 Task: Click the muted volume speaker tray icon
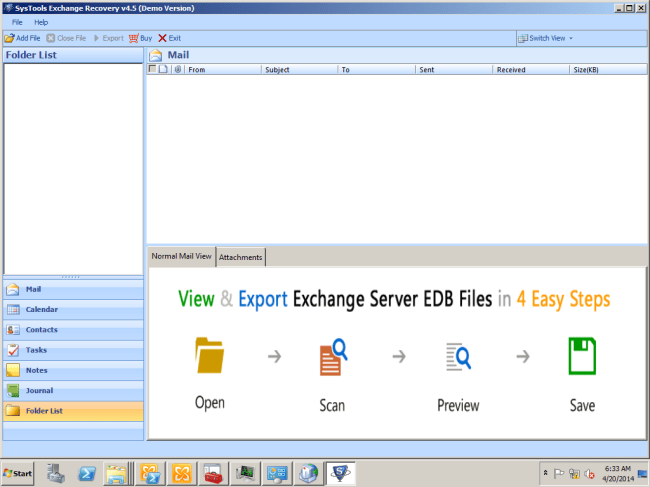589,473
